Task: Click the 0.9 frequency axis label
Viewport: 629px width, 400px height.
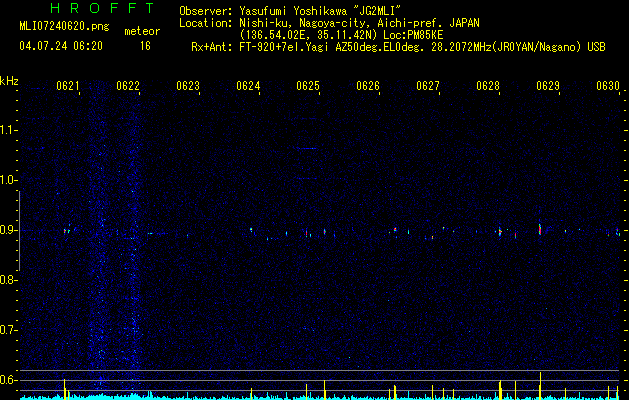Action: coord(8,230)
